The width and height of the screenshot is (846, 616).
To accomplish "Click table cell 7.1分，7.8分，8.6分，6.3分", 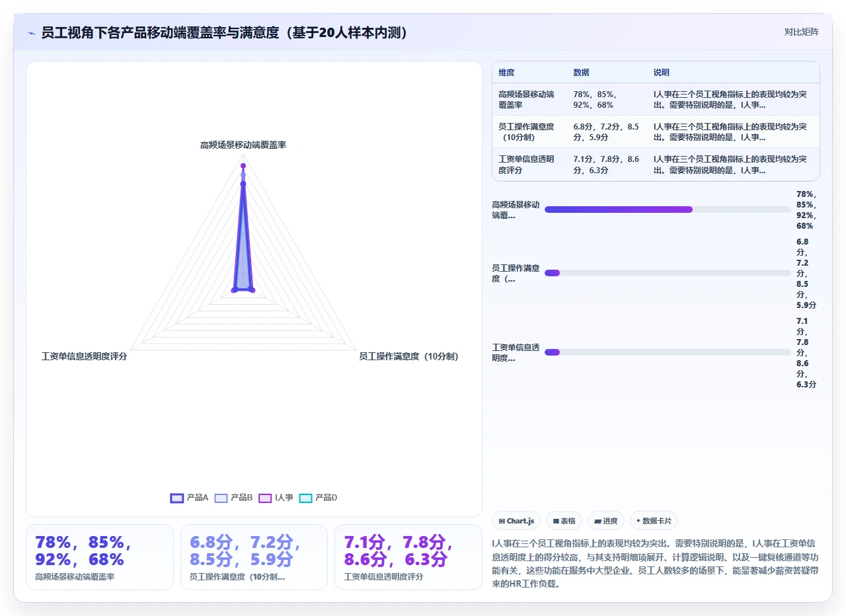I will coord(607,165).
